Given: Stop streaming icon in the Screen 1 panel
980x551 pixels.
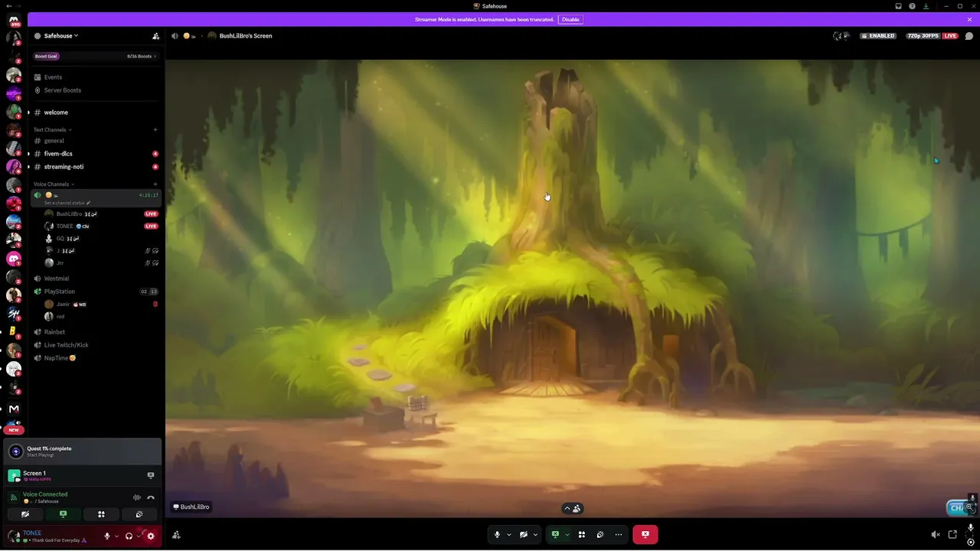Looking at the screenshot, I should click(151, 475).
